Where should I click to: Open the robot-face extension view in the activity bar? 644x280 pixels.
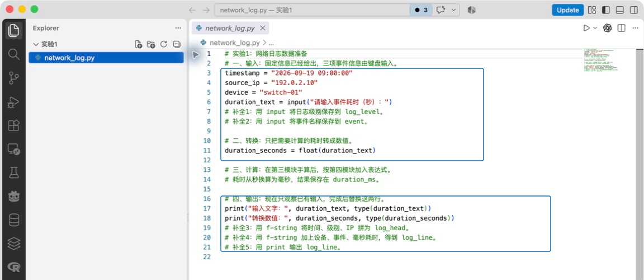(13, 197)
